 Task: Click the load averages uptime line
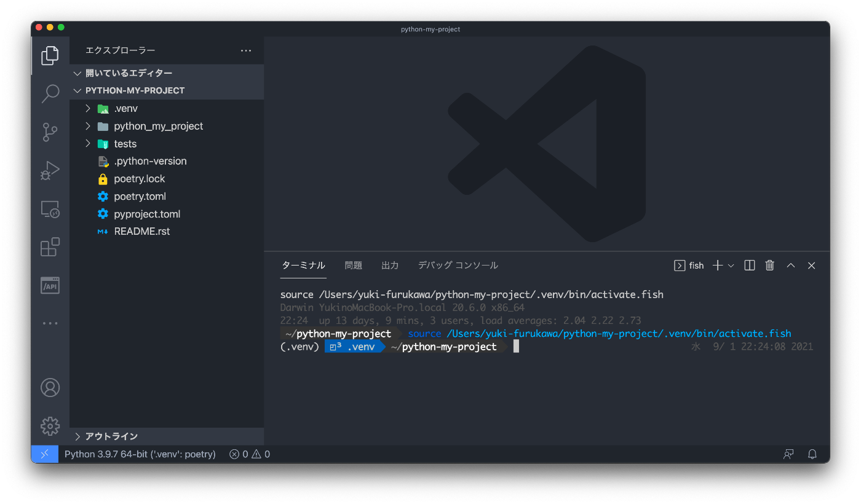coord(461,320)
